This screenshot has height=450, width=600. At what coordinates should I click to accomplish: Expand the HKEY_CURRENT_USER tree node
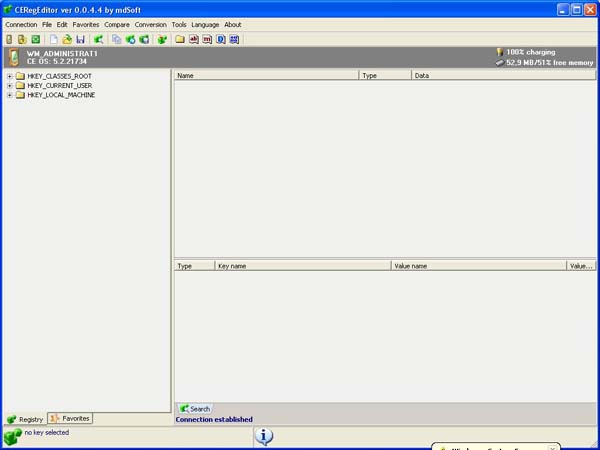[x=9, y=86]
